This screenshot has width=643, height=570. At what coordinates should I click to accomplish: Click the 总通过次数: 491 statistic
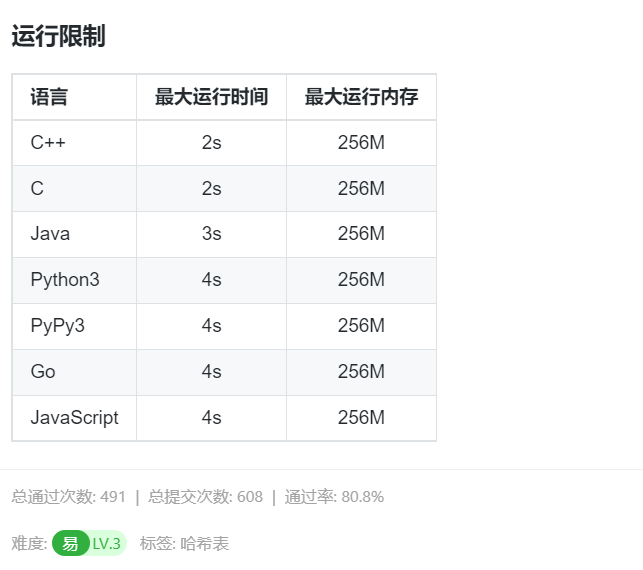(68, 497)
